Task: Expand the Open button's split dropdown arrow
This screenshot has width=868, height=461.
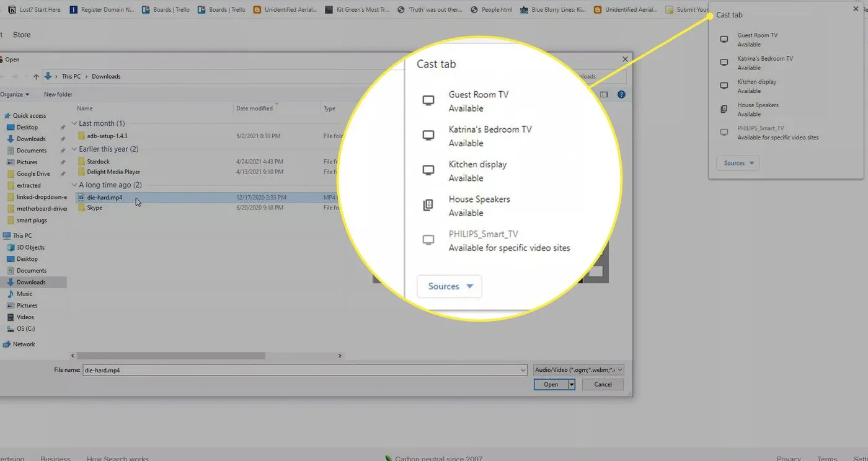Action: click(x=571, y=384)
